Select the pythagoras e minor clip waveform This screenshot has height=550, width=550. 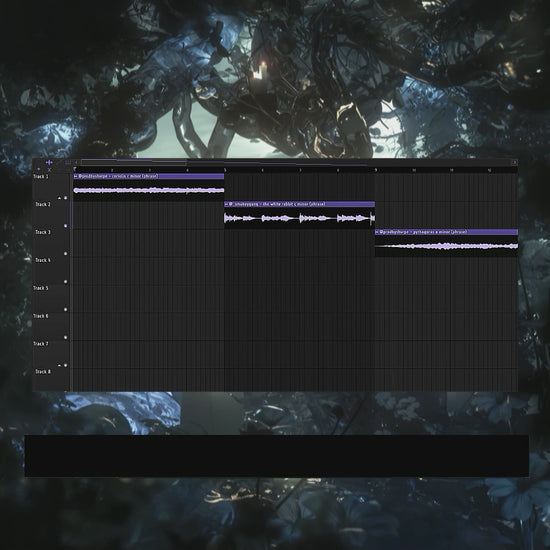click(x=446, y=246)
